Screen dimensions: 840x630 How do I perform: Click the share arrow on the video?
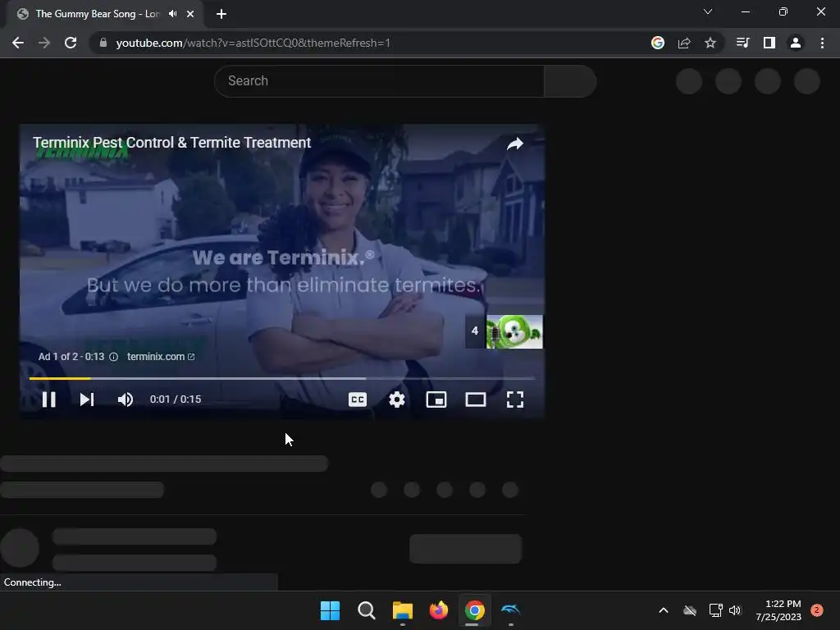(515, 144)
